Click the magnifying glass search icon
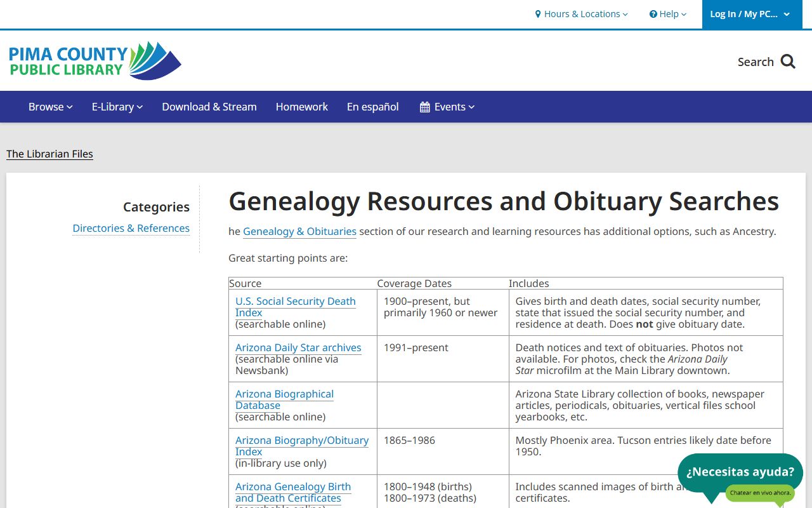The image size is (812, 508). point(788,62)
